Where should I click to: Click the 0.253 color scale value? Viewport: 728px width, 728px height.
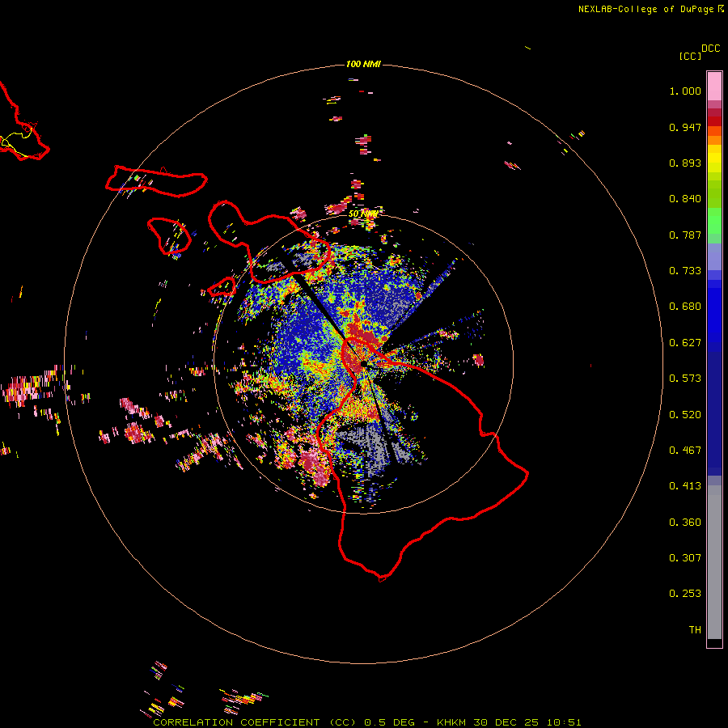click(685, 594)
